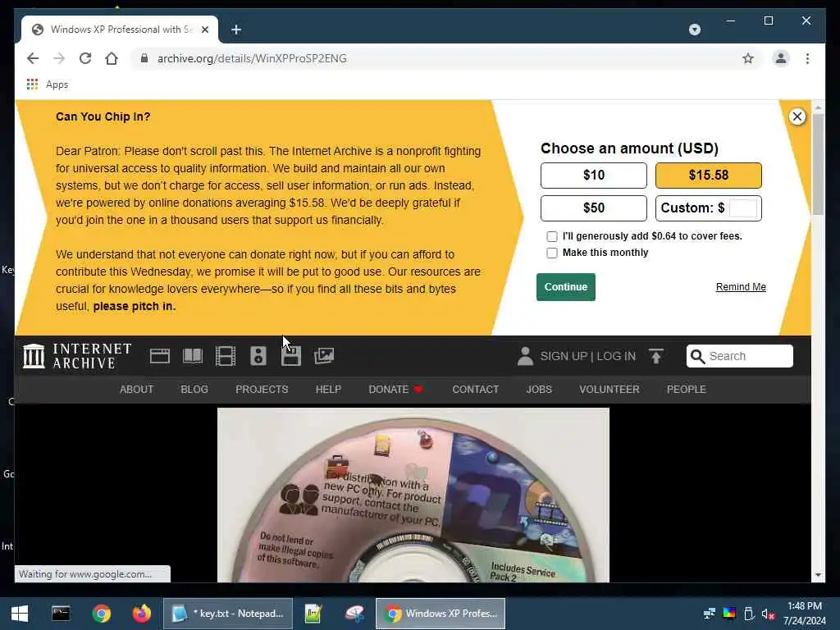The width and height of the screenshot is (840, 630).
Task: Open the texts book icon
Action: [193, 356]
